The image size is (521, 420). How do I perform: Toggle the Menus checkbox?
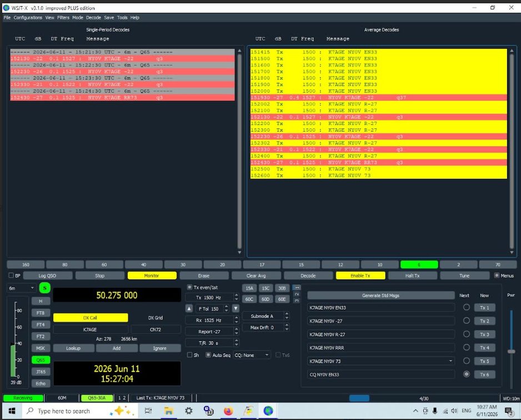[497, 276]
